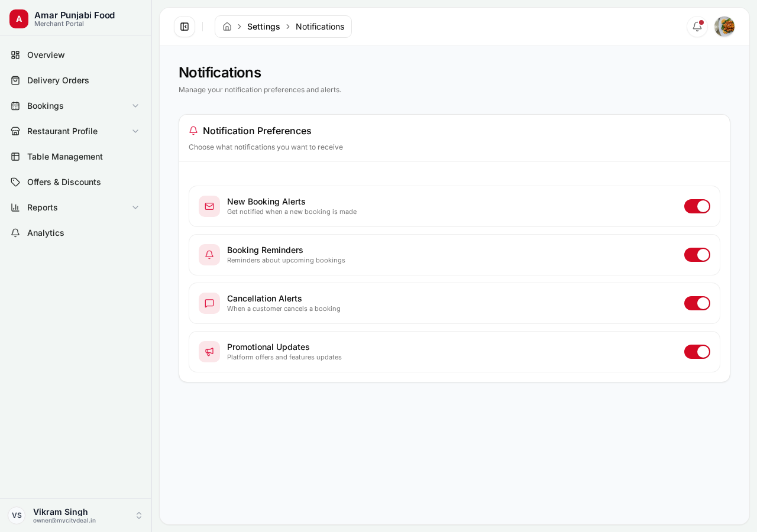
Task: Expand the Bookings submenu chevron
Action: pos(135,106)
